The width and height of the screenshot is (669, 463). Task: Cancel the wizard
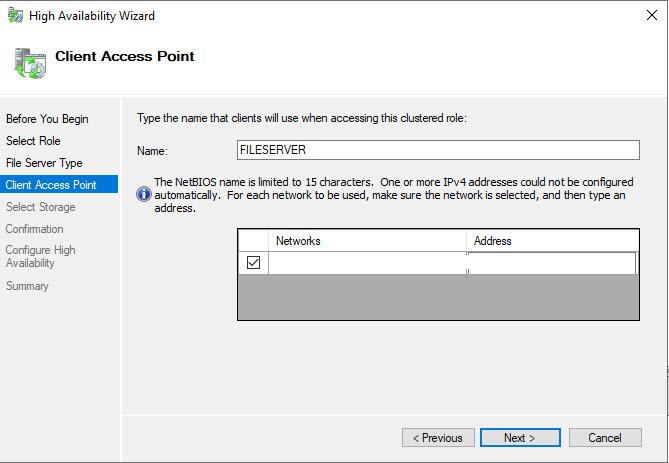click(605, 438)
